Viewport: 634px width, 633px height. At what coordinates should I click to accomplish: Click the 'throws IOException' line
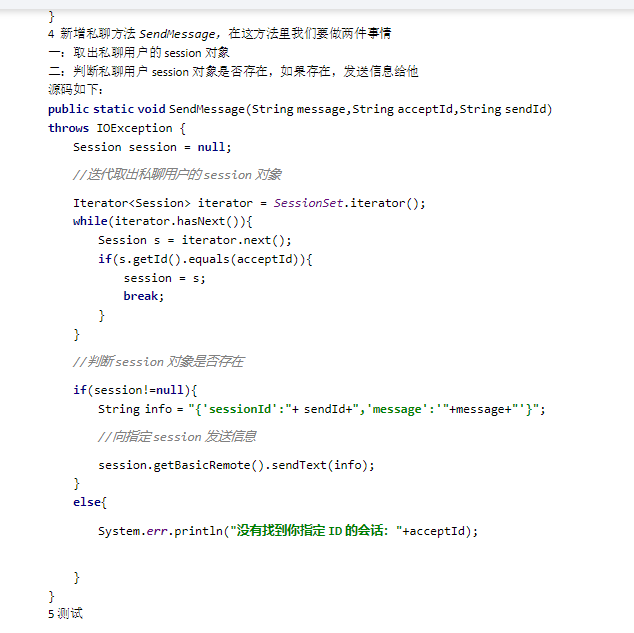[x=116, y=128]
